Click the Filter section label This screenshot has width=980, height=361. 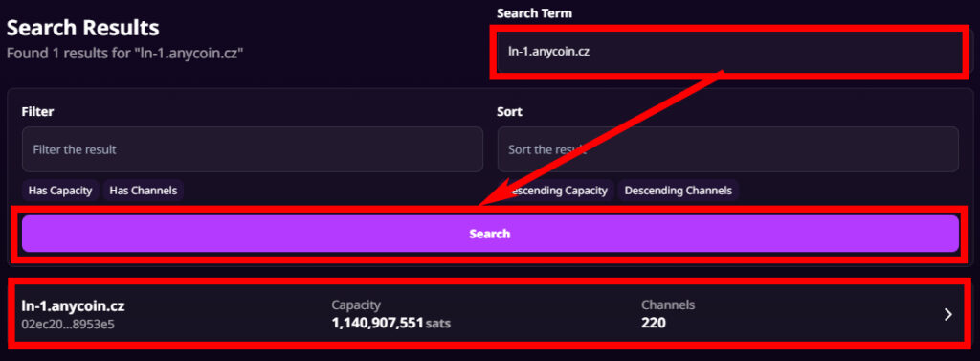(x=37, y=112)
